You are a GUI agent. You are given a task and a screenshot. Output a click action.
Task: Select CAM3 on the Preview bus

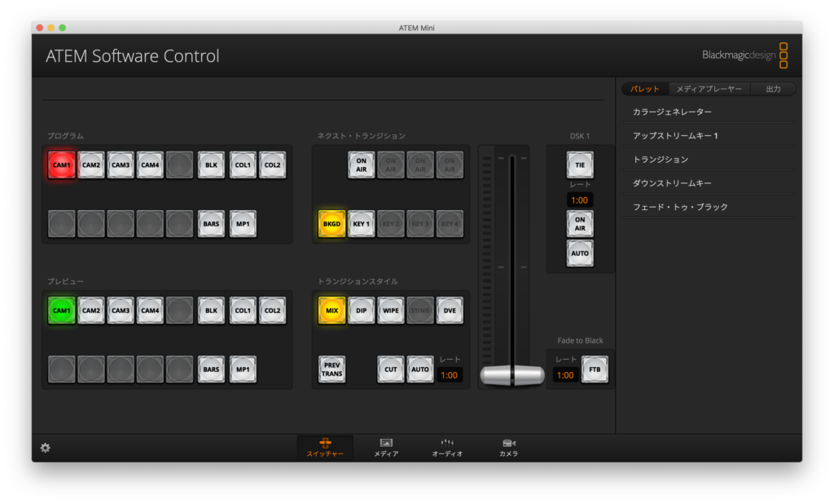click(121, 310)
